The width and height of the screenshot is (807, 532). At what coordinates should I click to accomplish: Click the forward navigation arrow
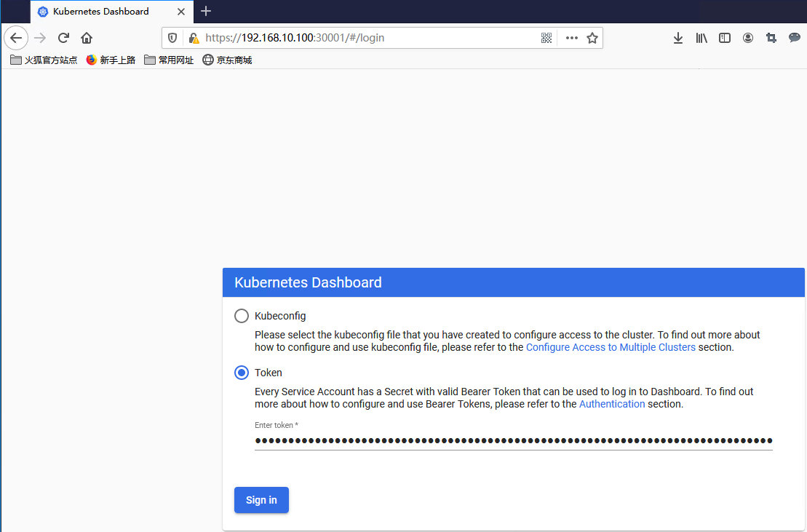tap(39, 38)
